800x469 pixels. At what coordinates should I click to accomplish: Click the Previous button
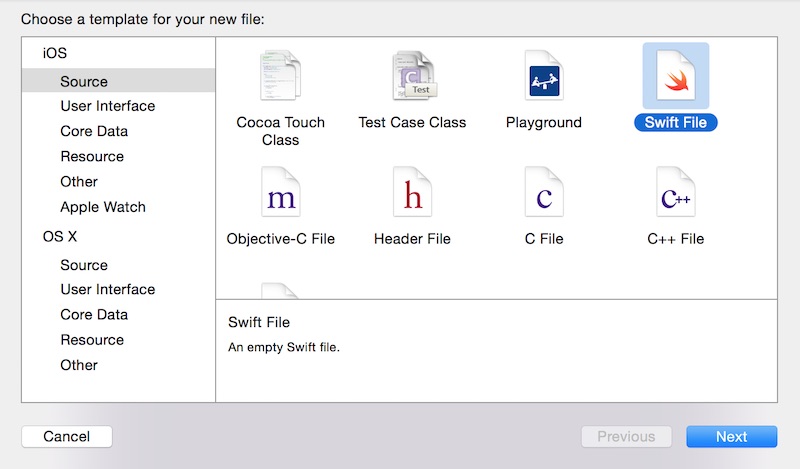coord(626,436)
